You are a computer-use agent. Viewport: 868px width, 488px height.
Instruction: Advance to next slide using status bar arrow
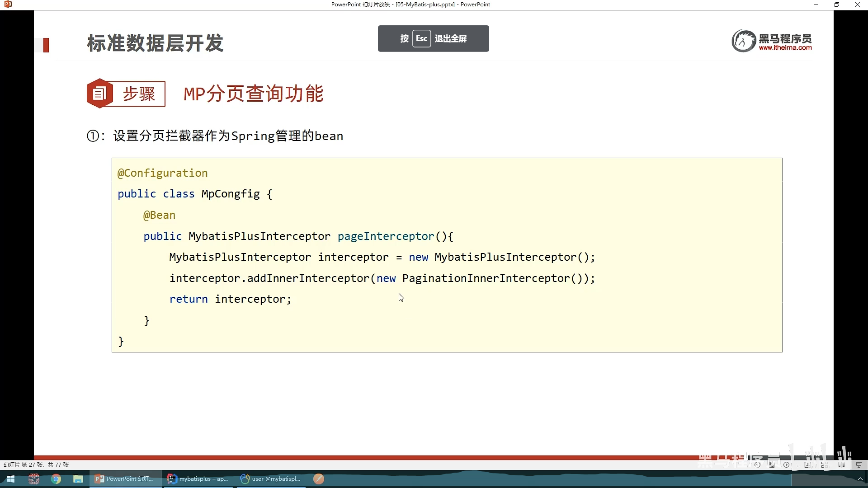point(786,465)
